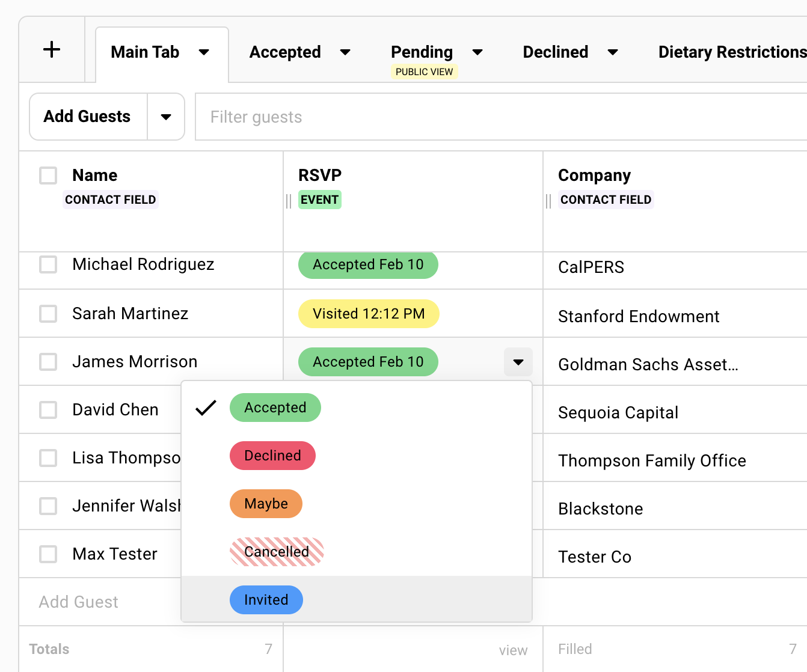Image resolution: width=807 pixels, height=672 pixels.
Task: Click the plus icon to create a new tab
Action: [52, 49]
